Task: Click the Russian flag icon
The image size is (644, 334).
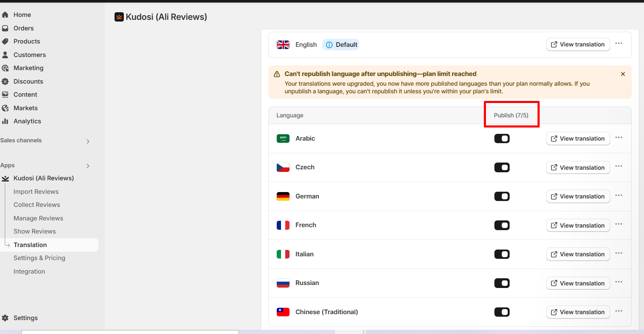Action: pyautogui.click(x=283, y=283)
